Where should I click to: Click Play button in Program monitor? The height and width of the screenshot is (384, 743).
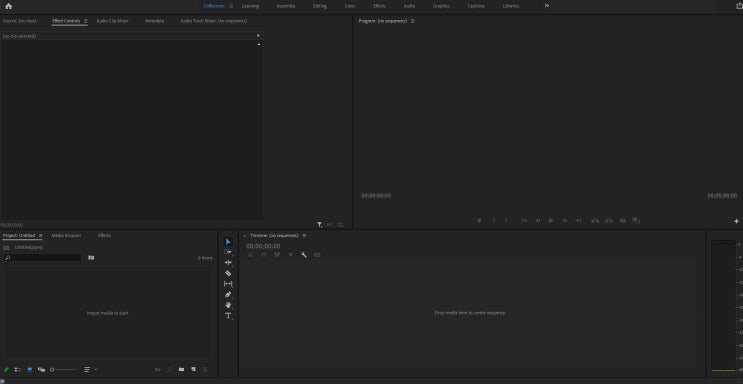551,220
